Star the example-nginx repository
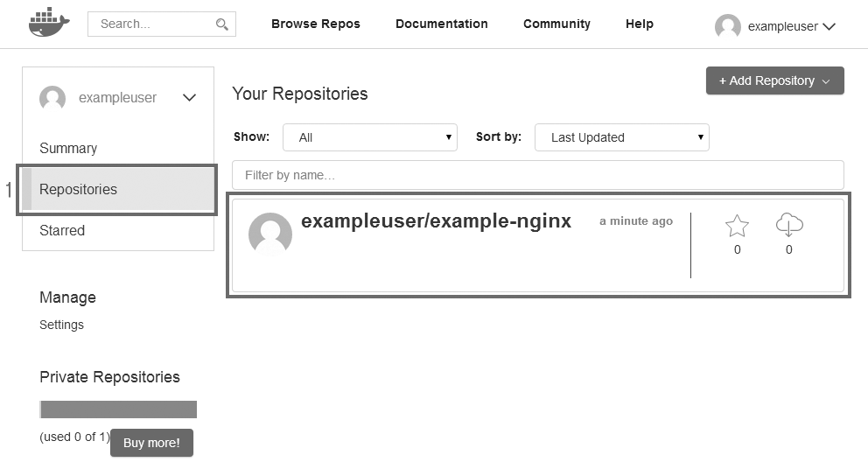This screenshot has width=868, height=469. pos(737,227)
